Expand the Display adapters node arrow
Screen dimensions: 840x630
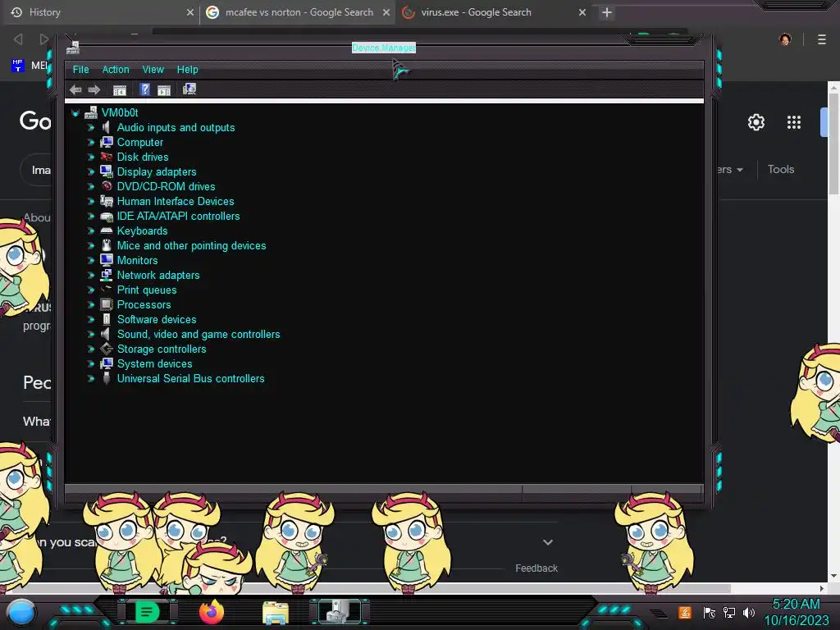[x=91, y=172]
